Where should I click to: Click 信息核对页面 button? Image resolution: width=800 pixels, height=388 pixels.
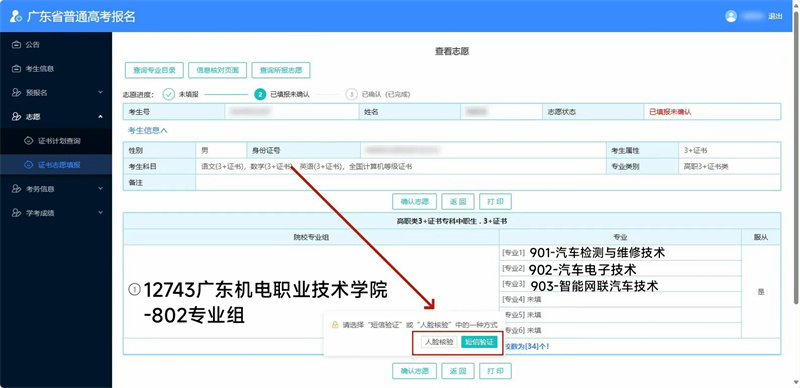pyautogui.click(x=217, y=70)
